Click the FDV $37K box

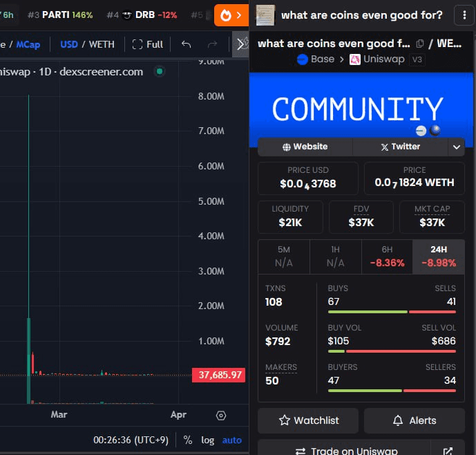(x=361, y=216)
